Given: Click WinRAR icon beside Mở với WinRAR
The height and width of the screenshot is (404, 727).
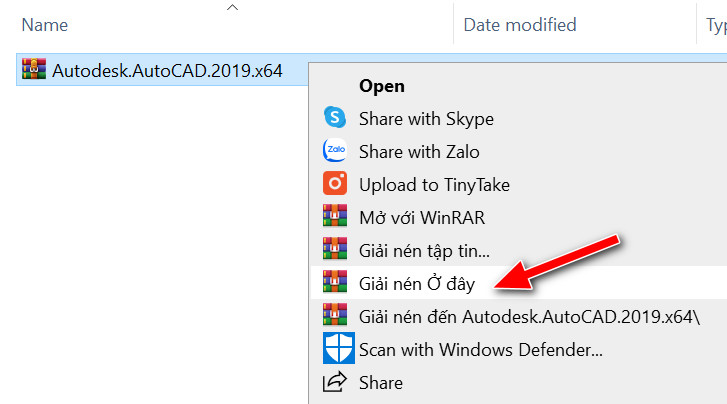Looking at the screenshot, I should [x=335, y=216].
